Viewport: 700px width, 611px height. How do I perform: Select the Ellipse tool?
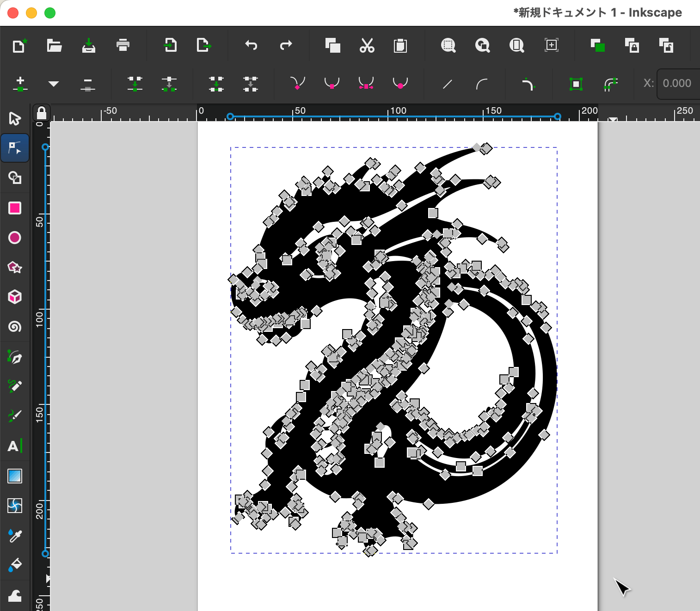(15, 238)
